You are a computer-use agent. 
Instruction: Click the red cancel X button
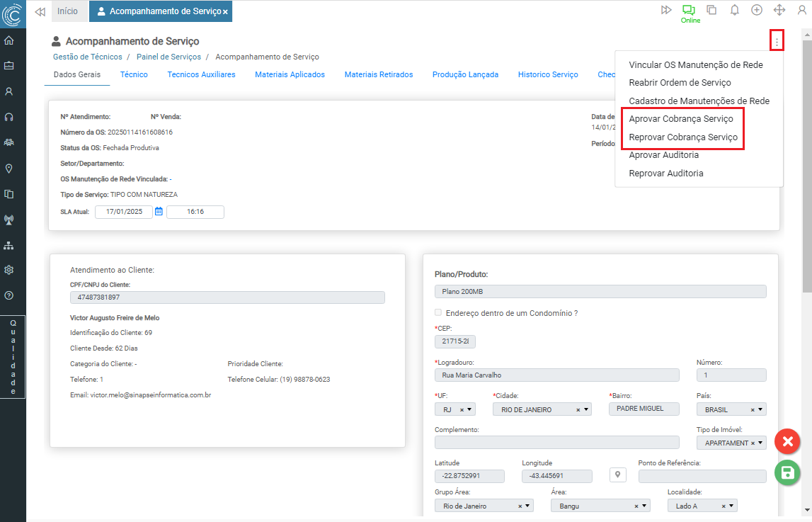coord(787,442)
